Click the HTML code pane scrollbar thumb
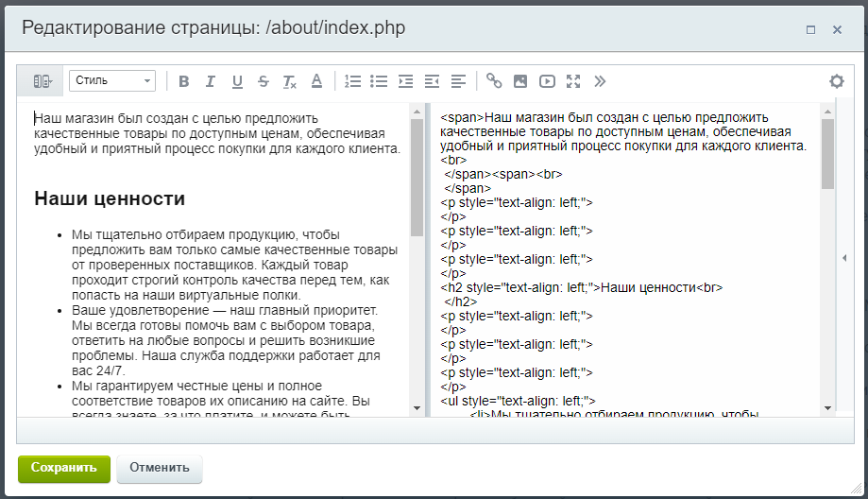Image resolution: width=868 pixels, height=499 pixels. point(827,154)
